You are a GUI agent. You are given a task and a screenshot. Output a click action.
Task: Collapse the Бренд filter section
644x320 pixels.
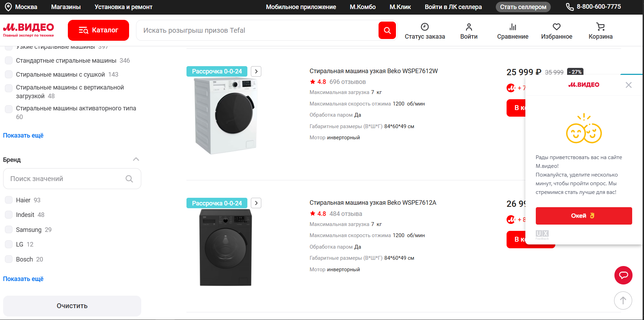click(136, 159)
